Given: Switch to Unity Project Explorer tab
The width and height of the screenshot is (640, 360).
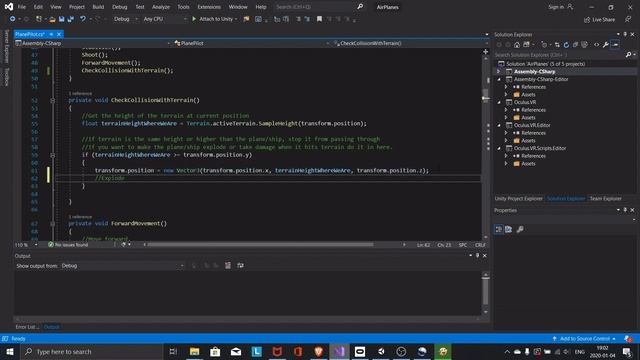Looking at the screenshot, I should pyautogui.click(x=518, y=199).
